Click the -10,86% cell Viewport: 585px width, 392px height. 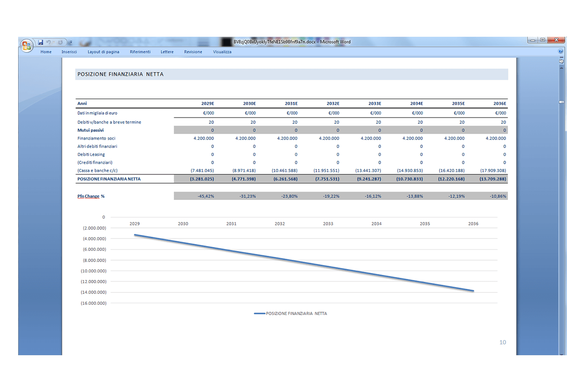tap(498, 196)
